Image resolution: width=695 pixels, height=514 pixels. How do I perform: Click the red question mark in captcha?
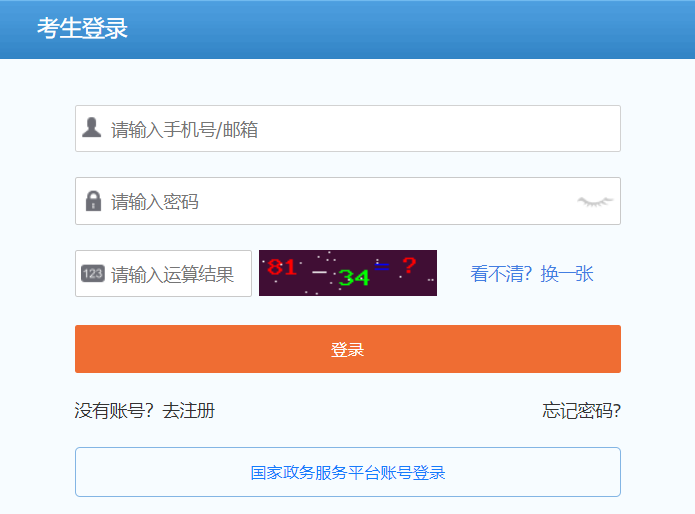point(409,266)
